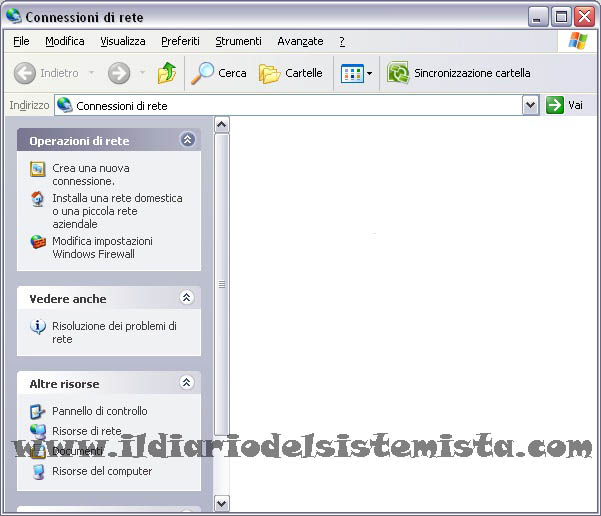
Task: Click the Sincronizzazione cartella sync icon
Action: [x=398, y=73]
